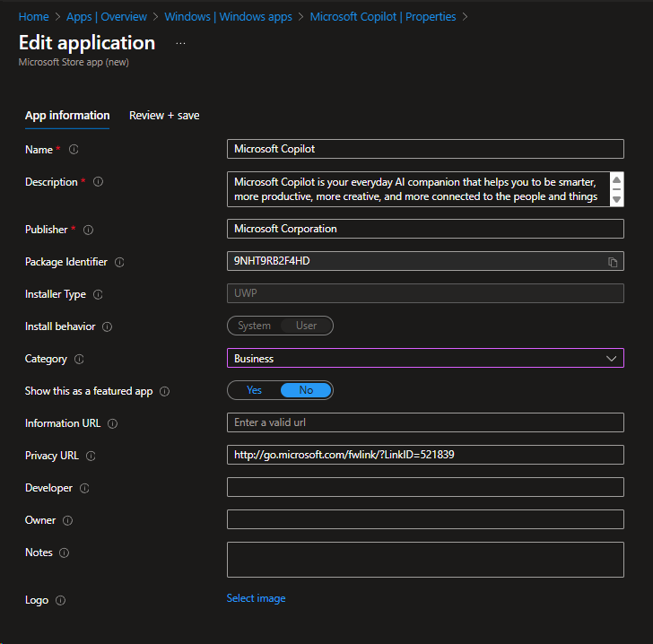Click the info icon beside Installer Type
Image resolution: width=653 pixels, height=644 pixels.
98,294
